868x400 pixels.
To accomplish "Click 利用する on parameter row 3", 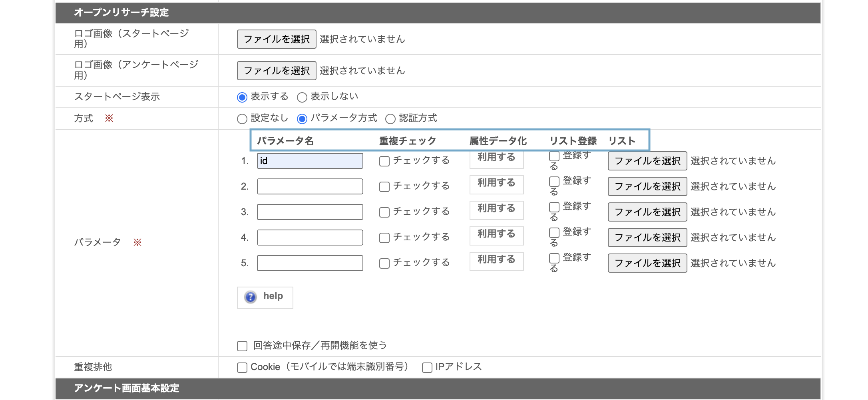I will (496, 210).
